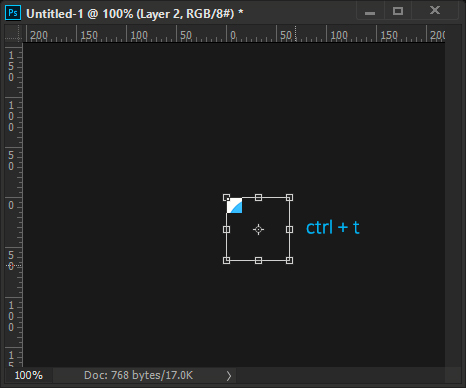Click the white and blue square layer content
The width and height of the screenshot is (466, 388).
point(235,206)
